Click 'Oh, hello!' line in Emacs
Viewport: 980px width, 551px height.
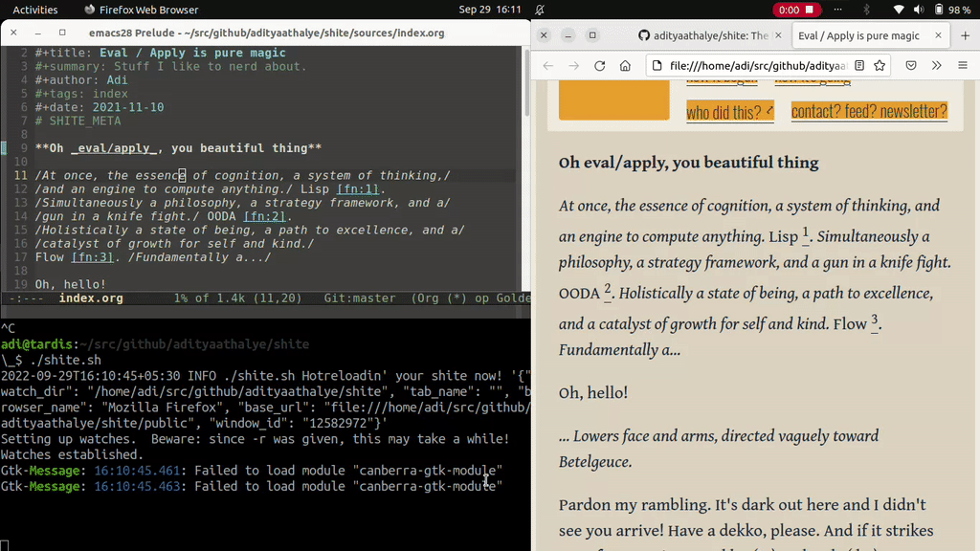tap(71, 284)
